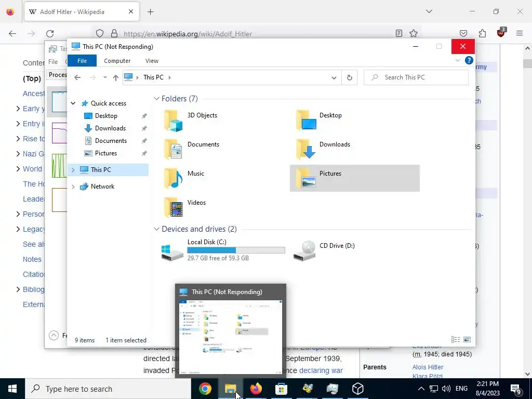Open Microsoft Store from the taskbar

(x=281, y=389)
